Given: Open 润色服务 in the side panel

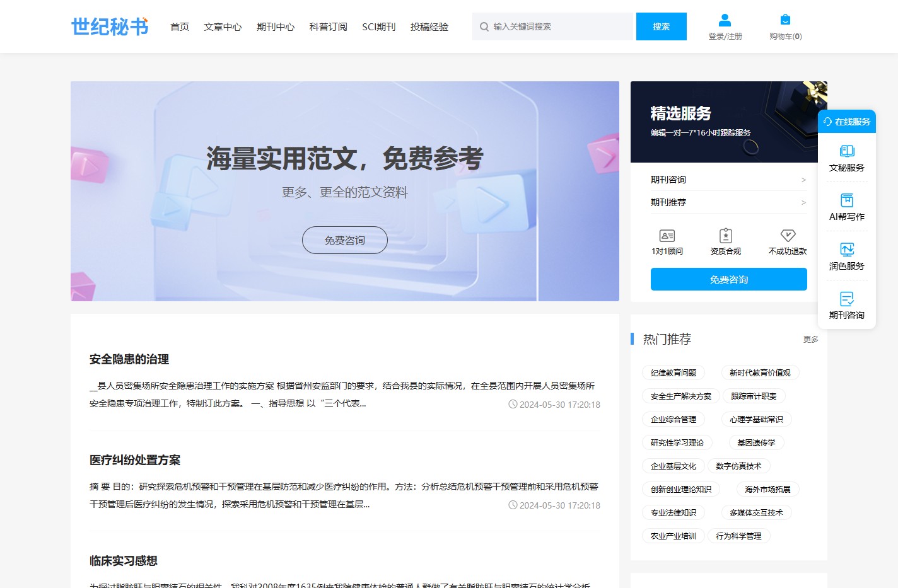Looking at the screenshot, I should [x=847, y=257].
